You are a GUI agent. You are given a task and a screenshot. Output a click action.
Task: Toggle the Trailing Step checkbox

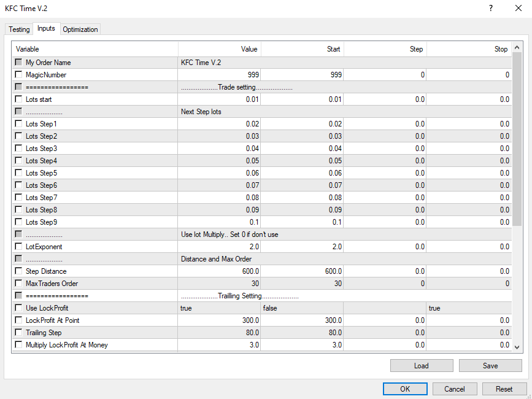point(18,332)
